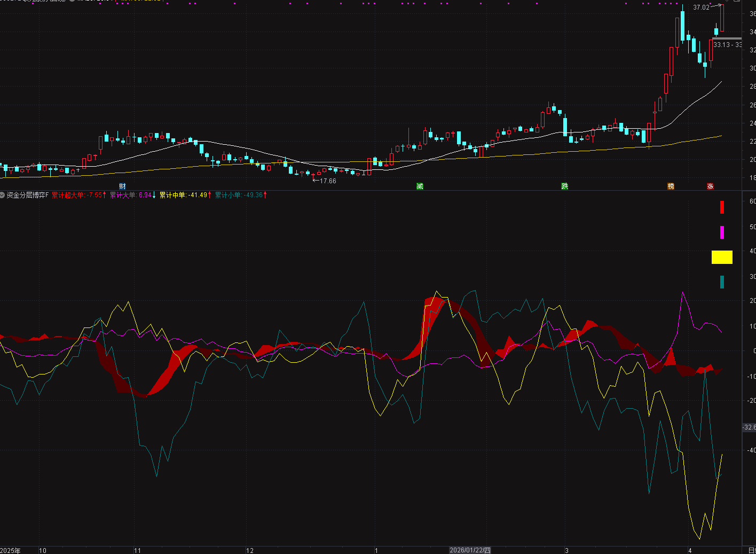Click the green 跌 event marker
This screenshot has height=554, width=756.
564,186
